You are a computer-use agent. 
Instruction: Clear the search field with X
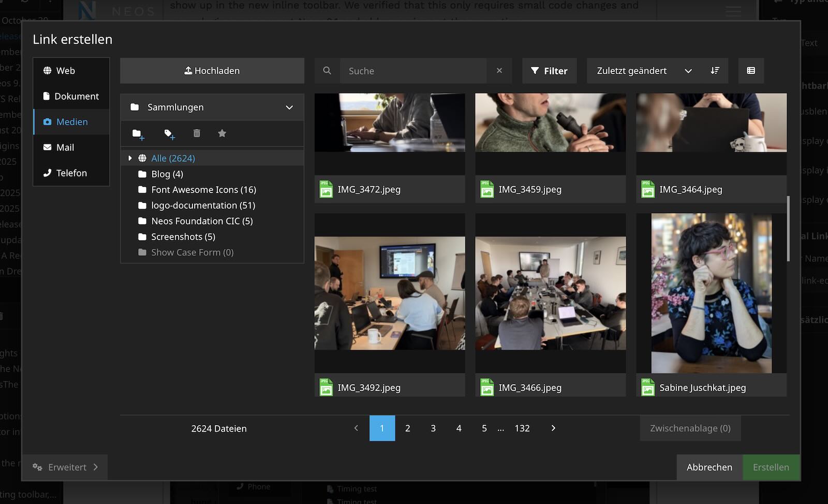tap(499, 71)
